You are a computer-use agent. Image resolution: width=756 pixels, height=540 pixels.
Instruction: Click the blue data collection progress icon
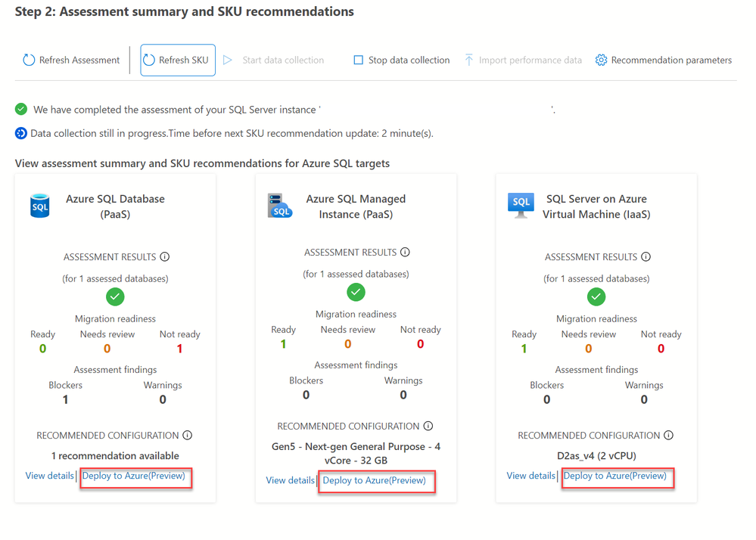point(20,133)
